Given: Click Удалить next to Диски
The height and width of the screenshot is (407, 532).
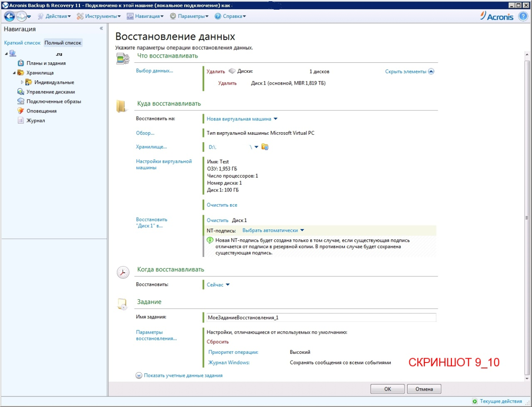Looking at the screenshot, I should click(216, 72).
